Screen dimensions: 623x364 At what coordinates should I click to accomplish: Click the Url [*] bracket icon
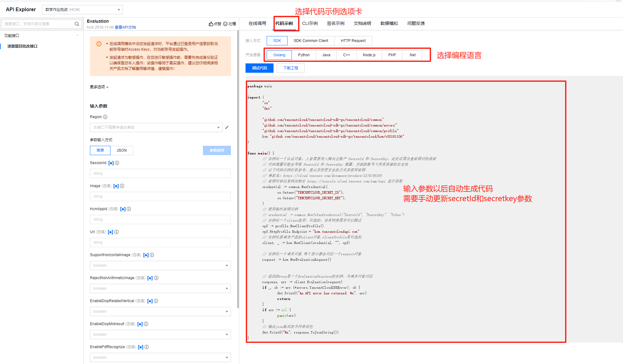click(110, 232)
